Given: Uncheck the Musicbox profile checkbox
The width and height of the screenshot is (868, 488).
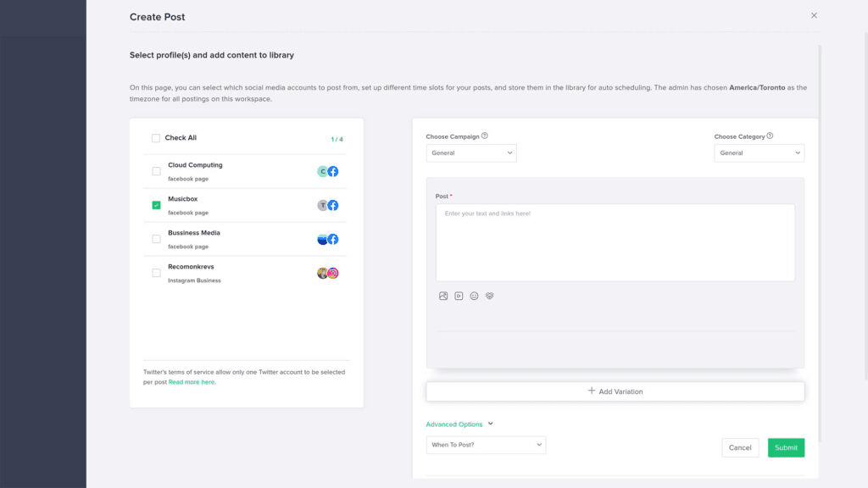Looking at the screenshot, I should [156, 205].
